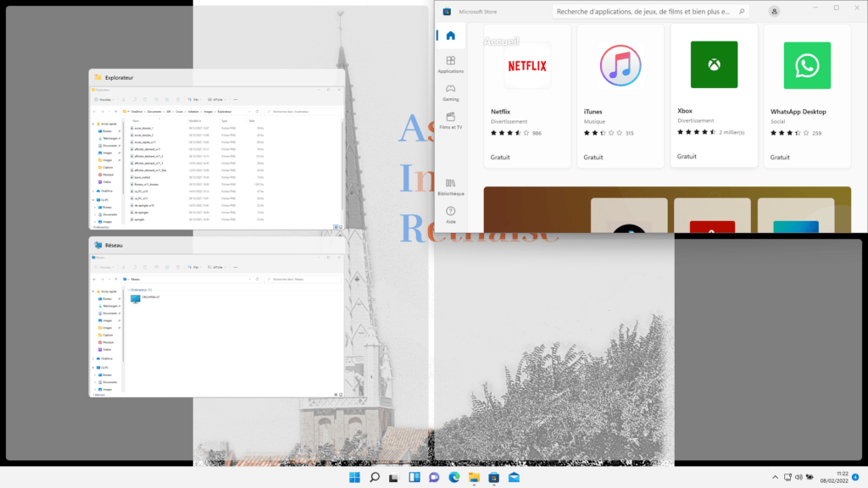Go to Gaming in the Store sidebar
Image resolution: width=868 pixels, height=488 pixels.
pyautogui.click(x=451, y=92)
